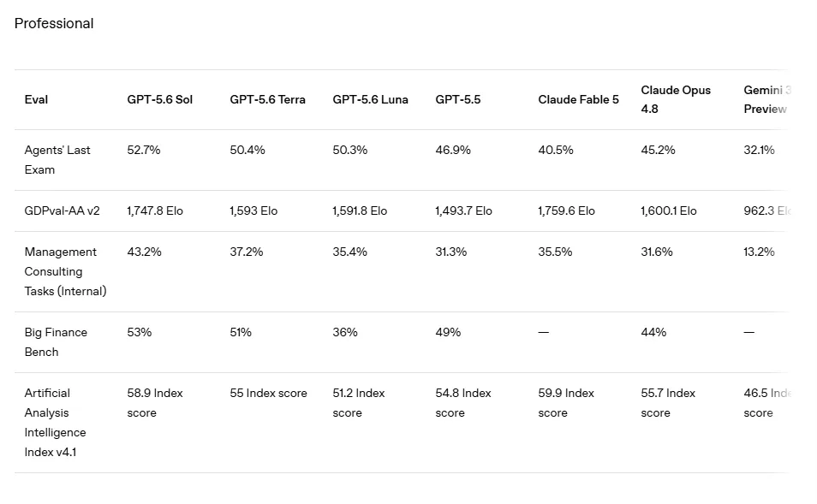Viewport: 817px width, 504px height.
Task: Click the 52.7% cell for GPT-5.6 Sol
Action: (144, 150)
